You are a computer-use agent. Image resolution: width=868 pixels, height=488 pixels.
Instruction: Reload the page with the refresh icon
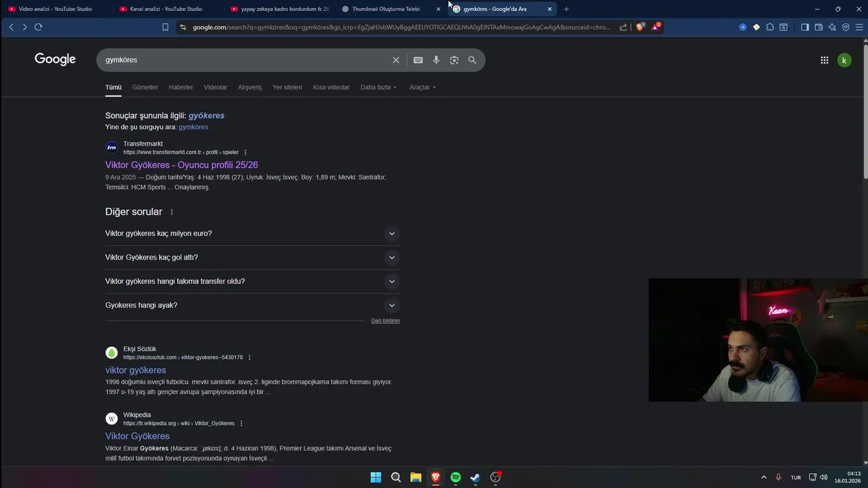click(x=38, y=27)
